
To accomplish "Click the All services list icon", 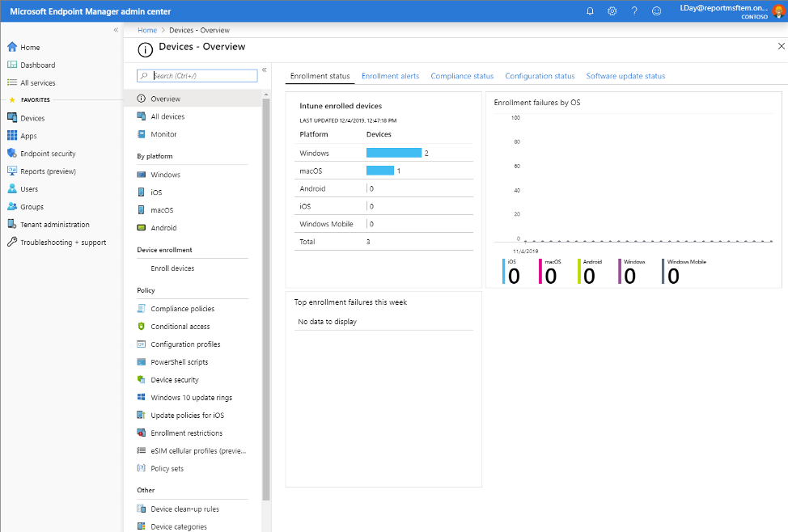I will [12, 82].
